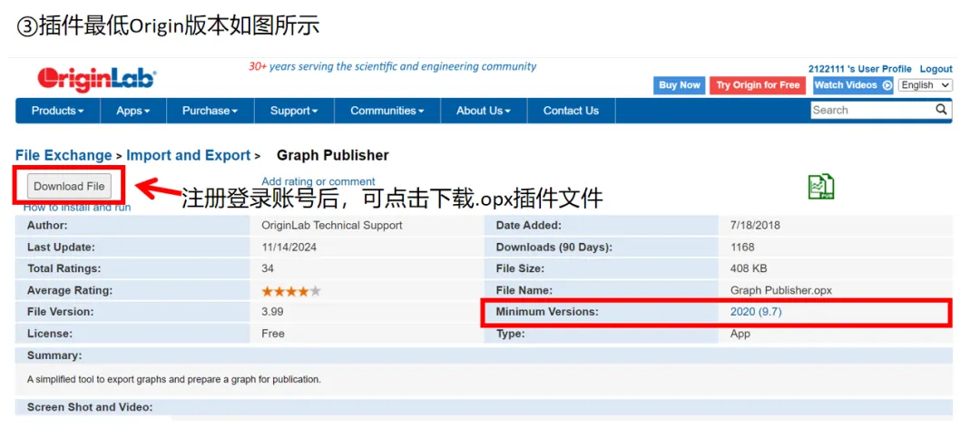Open the English language selector
Screen dimensions: 980x447
925,85
